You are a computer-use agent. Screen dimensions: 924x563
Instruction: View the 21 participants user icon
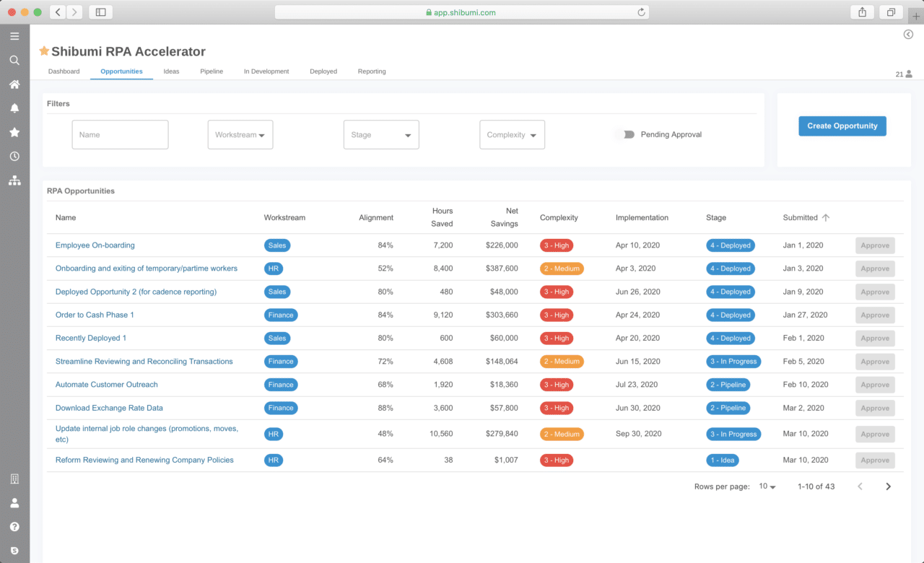[x=906, y=74]
